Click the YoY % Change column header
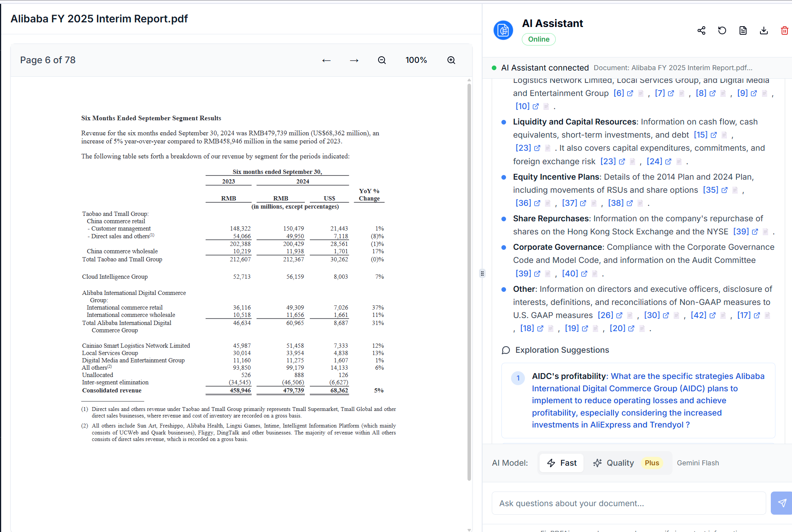The image size is (792, 532). (x=369, y=195)
